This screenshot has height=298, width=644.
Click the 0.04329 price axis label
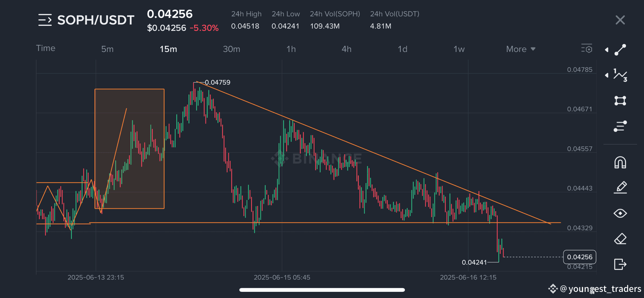[580, 228]
